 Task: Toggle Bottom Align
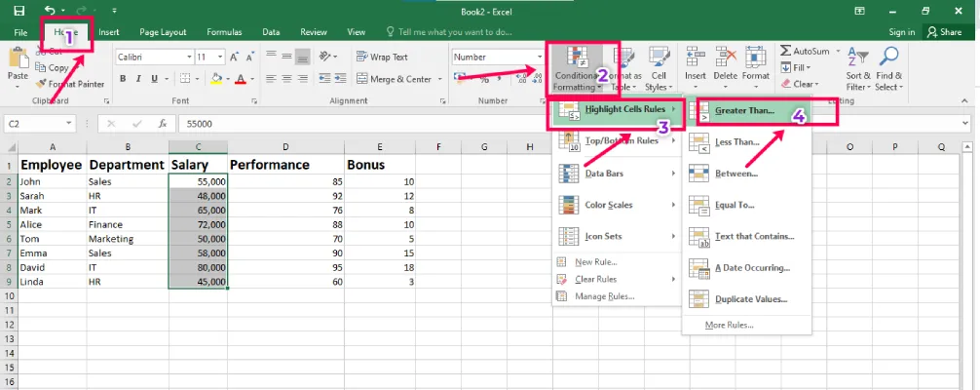click(x=303, y=57)
